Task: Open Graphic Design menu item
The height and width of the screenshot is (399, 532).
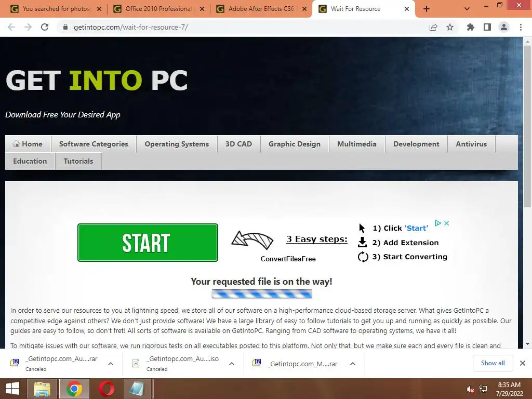Action: (x=295, y=144)
